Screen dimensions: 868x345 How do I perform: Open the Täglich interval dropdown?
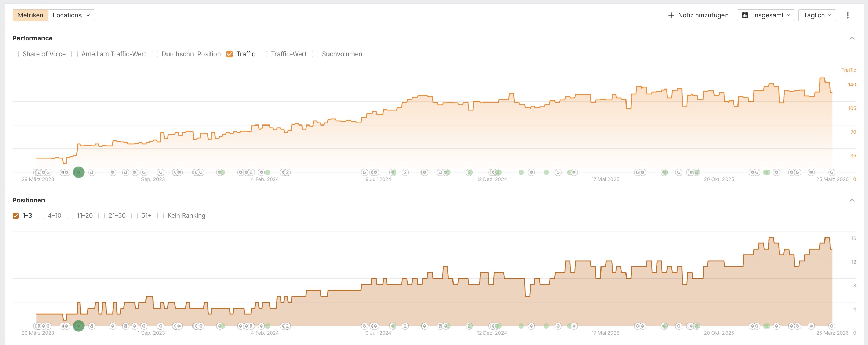[x=817, y=15]
